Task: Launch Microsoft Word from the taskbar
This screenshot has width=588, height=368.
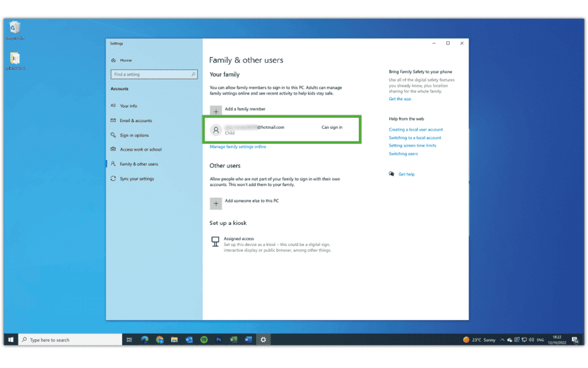Action: pos(249,339)
